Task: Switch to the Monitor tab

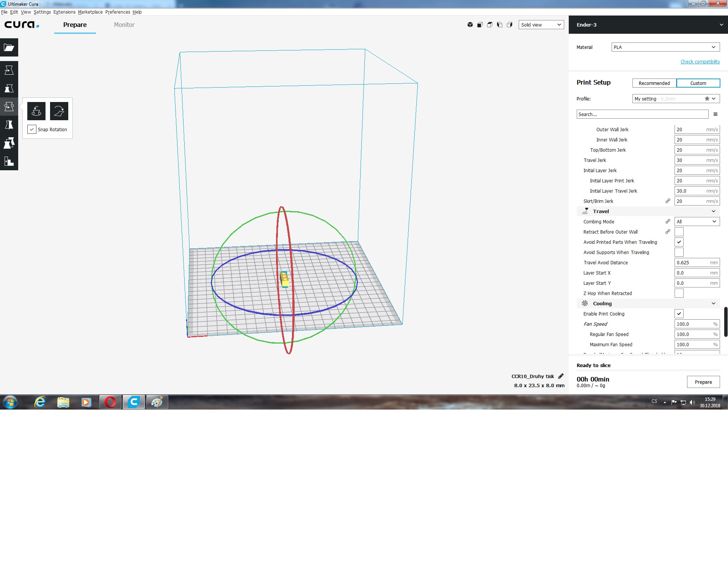Action: pyautogui.click(x=124, y=25)
